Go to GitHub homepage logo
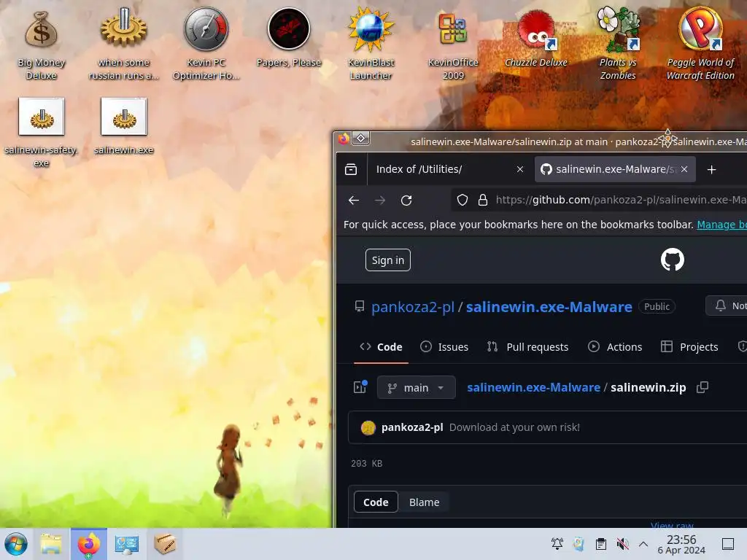 [x=672, y=260]
